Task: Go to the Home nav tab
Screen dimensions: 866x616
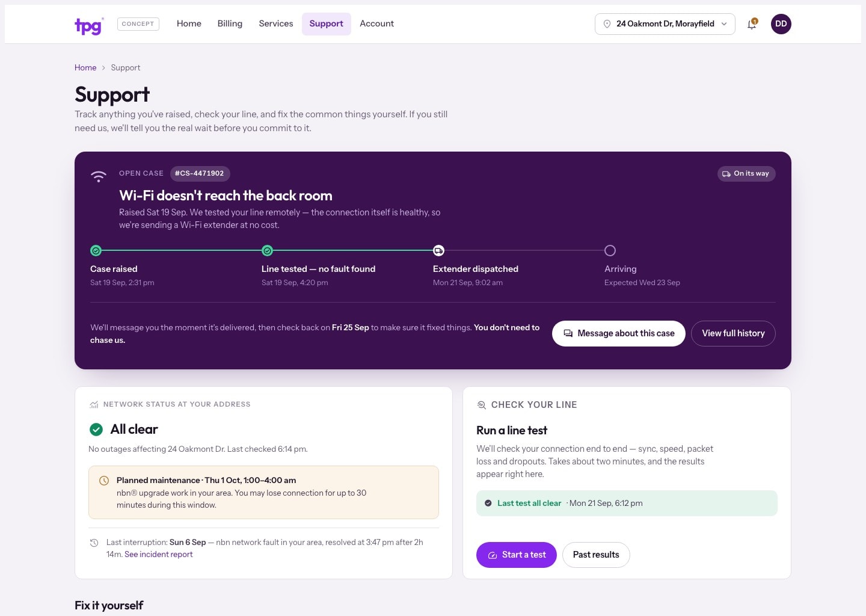Action: (x=189, y=23)
